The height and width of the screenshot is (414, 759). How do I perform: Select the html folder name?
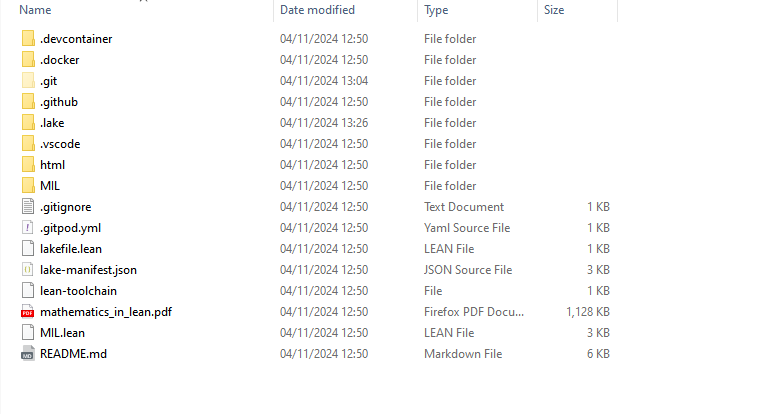52,165
